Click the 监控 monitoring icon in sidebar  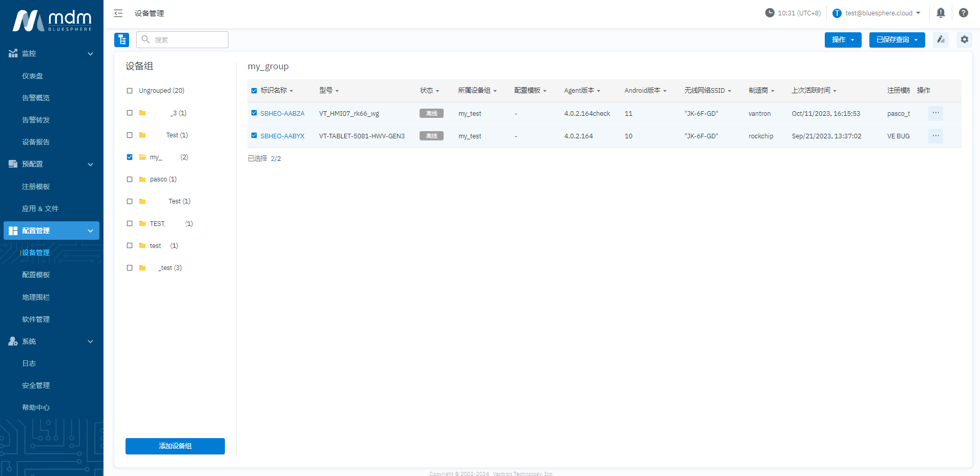[13, 53]
